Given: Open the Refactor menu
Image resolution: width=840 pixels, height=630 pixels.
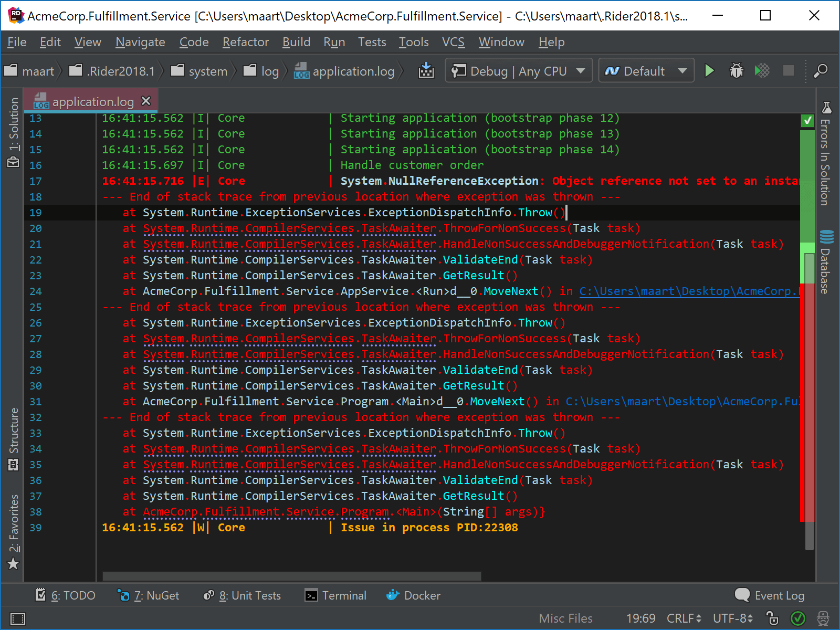Looking at the screenshot, I should tap(246, 42).
